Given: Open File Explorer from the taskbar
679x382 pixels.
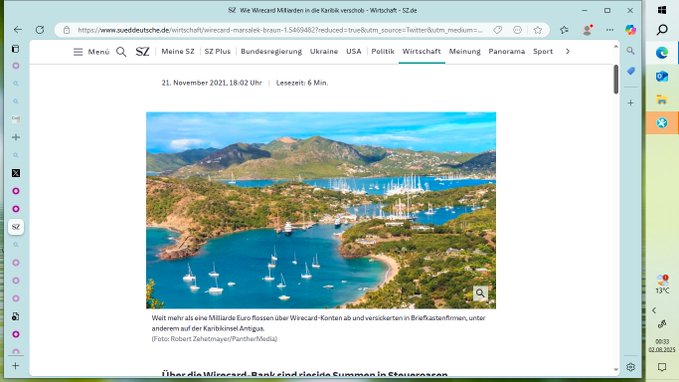Looking at the screenshot, I should click(x=662, y=100).
